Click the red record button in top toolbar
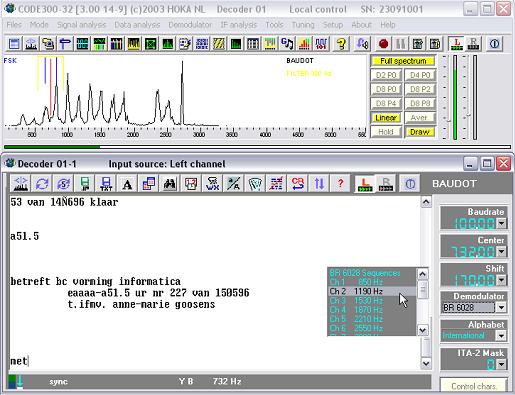Screen dimensions: 515x395 pos(383,44)
